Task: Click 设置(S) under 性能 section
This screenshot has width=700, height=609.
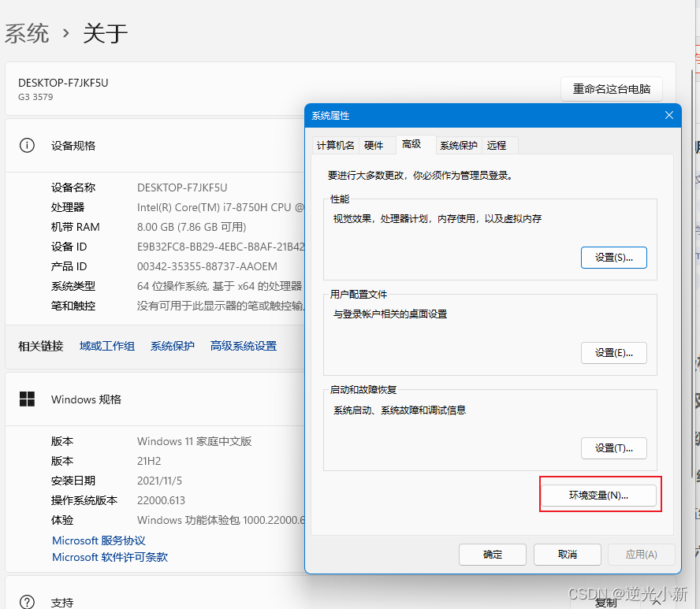Action: (x=614, y=257)
